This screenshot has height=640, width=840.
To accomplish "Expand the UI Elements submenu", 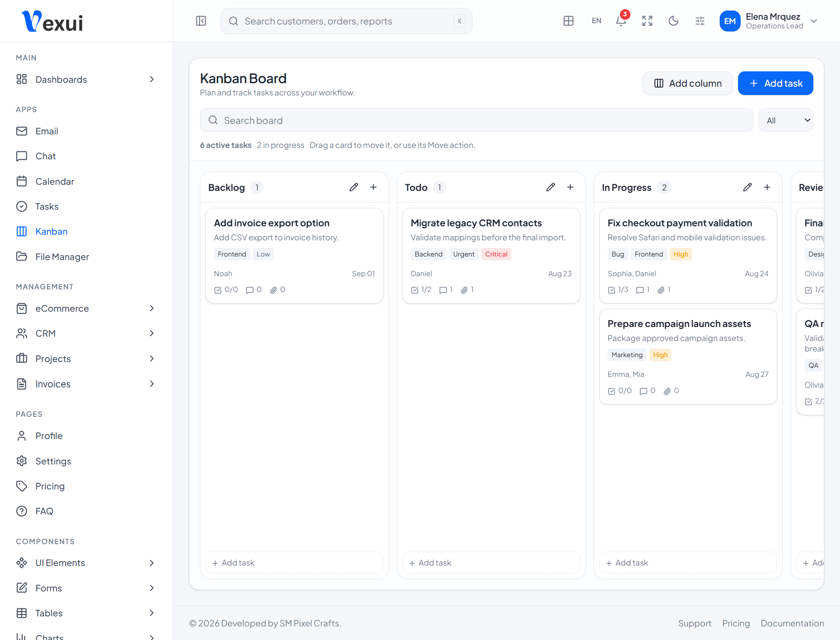I will 86,563.
